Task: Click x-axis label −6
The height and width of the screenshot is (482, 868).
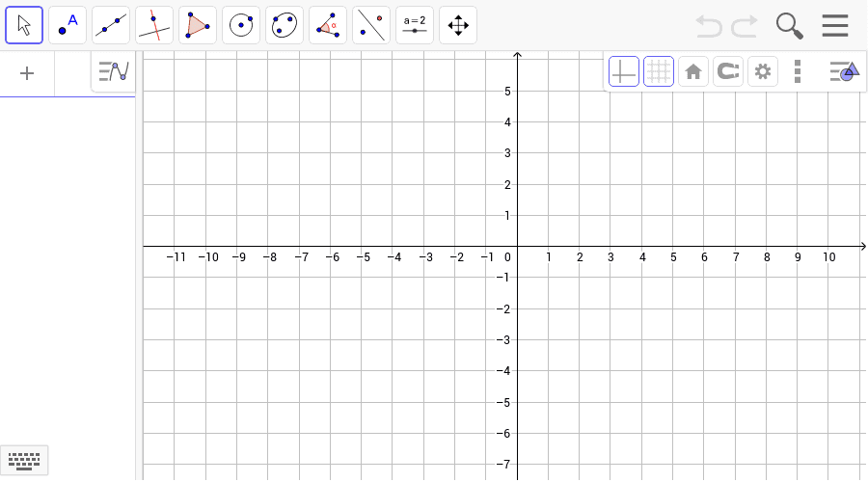Action: pos(332,257)
